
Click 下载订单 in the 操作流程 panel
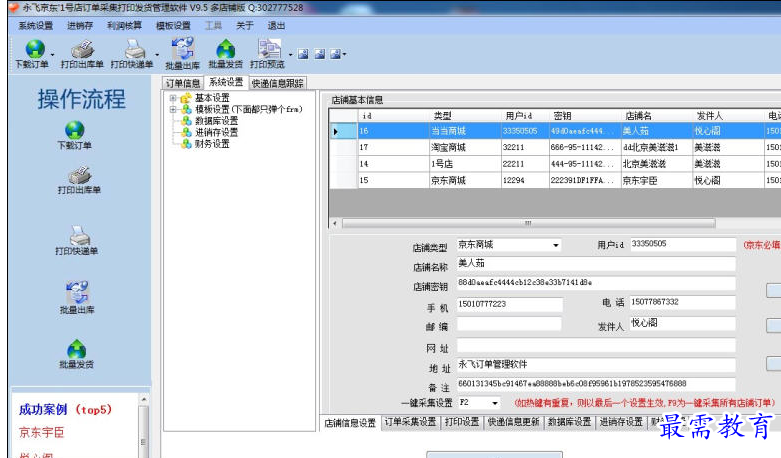point(74,135)
